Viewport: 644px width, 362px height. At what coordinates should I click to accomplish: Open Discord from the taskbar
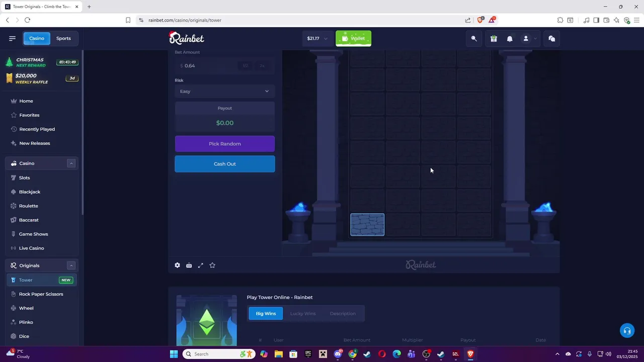338,354
